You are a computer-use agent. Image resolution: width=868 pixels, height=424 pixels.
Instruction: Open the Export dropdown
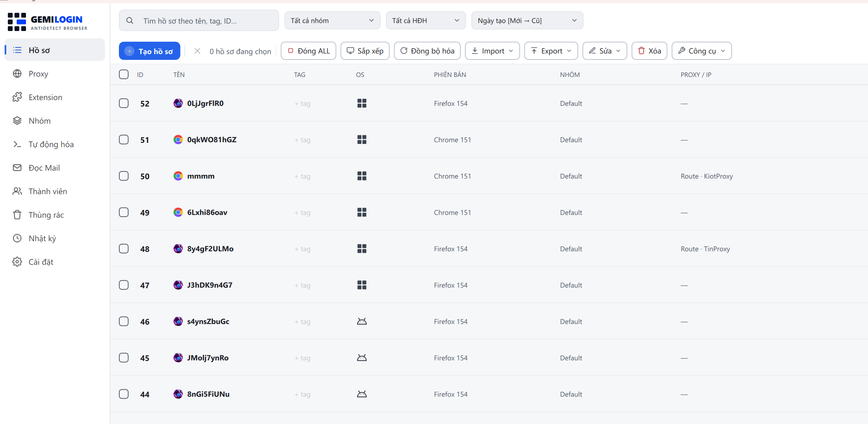(551, 51)
